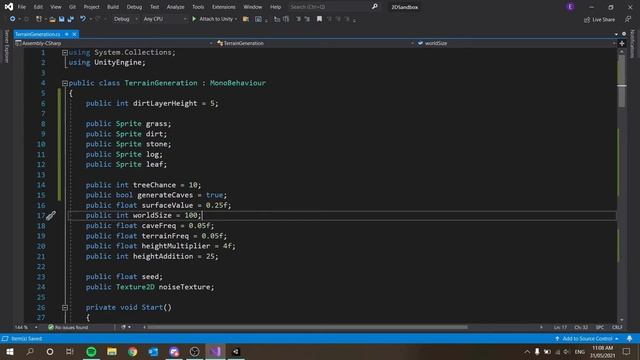The image size is (640, 360).
Task: Click the Ln: 17 line indicator
Action: coord(560,327)
